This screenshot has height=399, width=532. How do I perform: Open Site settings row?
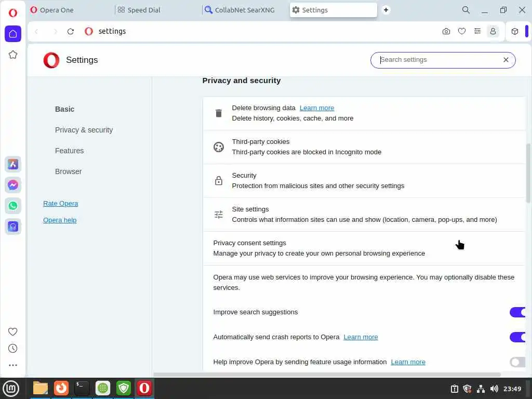click(364, 215)
